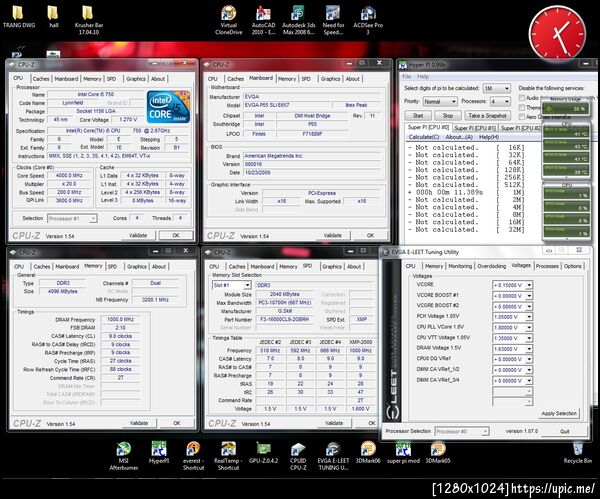Click the EVGA P55 SLI E657 model field
Image resolution: width=600 pixels, height=499 pixels.
(288, 105)
